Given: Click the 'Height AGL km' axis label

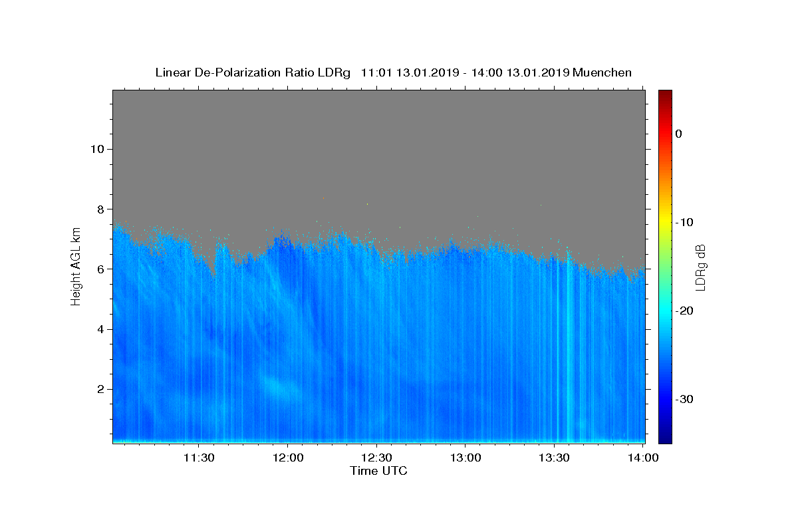Looking at the screenshot, I should pyautogui.click(x=76, y=266).
